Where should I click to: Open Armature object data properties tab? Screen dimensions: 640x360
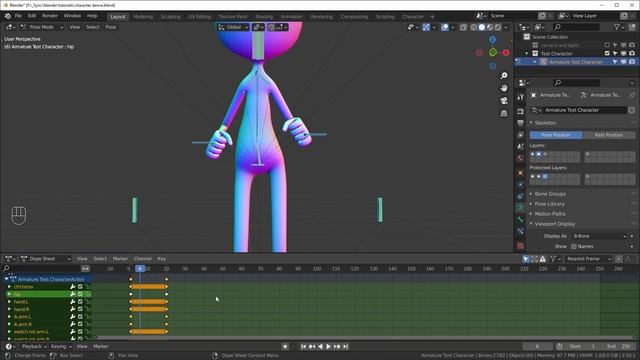(520, 208)
